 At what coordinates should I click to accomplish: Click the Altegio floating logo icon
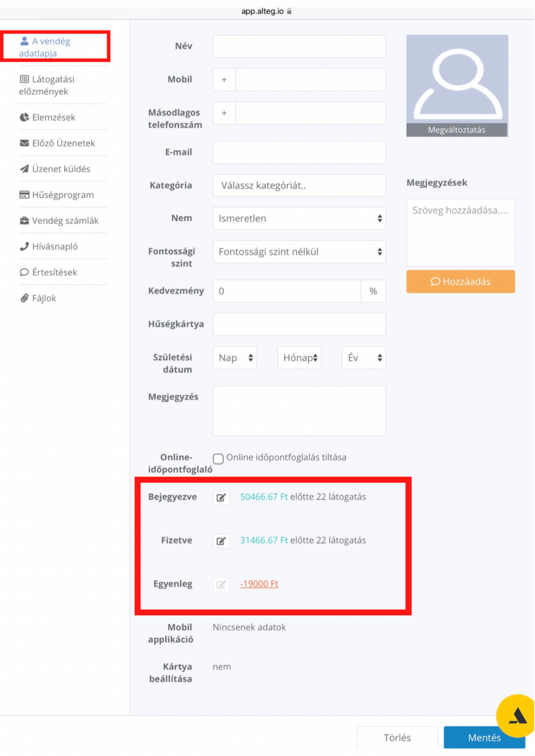coord(517,716)
